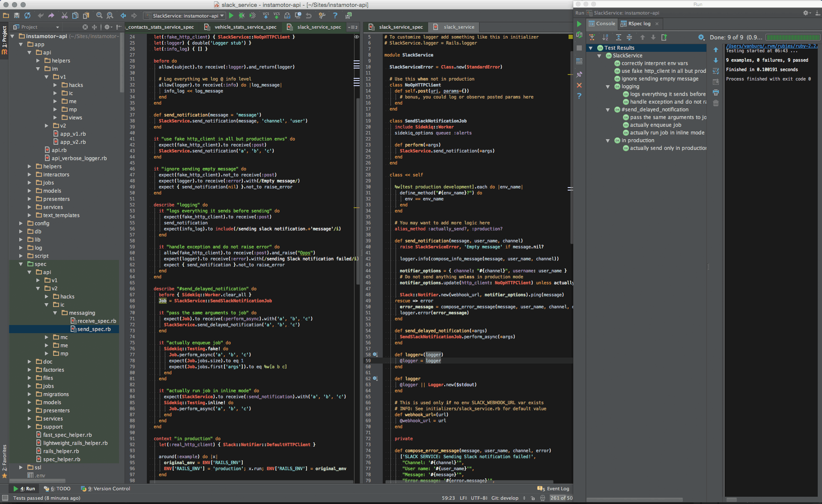This screenshot has height=504, width=822.
Task: Click the Git: develop branch indicator in status bar
Action: (508, 498)
